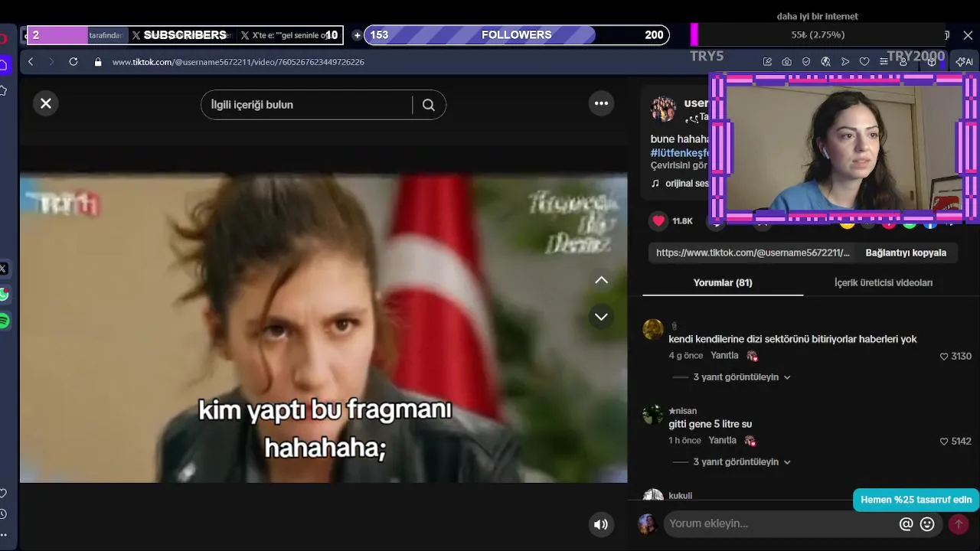Go back using browser back arrow
The height and width of the screenshot is (551, 980).
point(31,62)
